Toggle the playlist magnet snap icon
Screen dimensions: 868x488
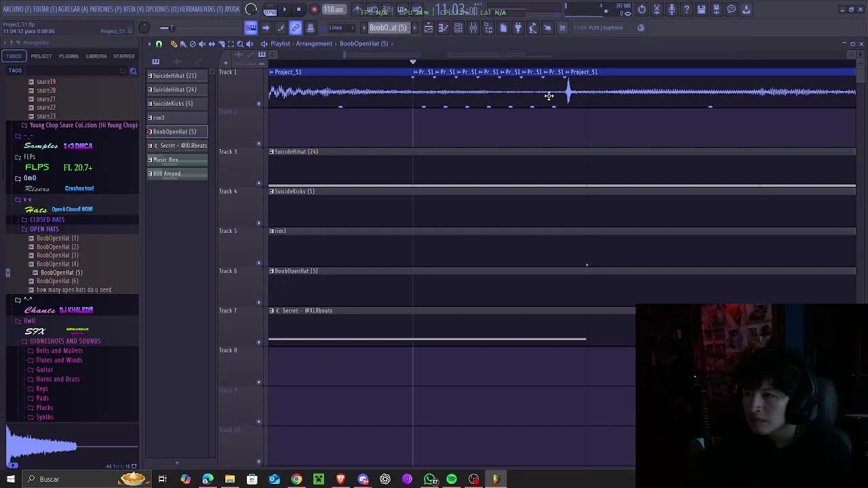[x=159, y=44]
